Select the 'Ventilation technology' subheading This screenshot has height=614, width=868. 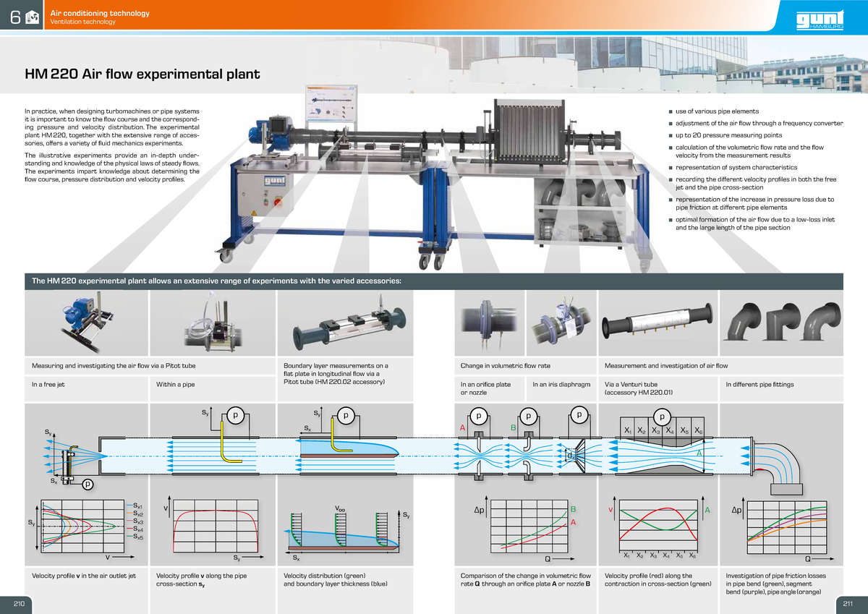tap(82, 22)
